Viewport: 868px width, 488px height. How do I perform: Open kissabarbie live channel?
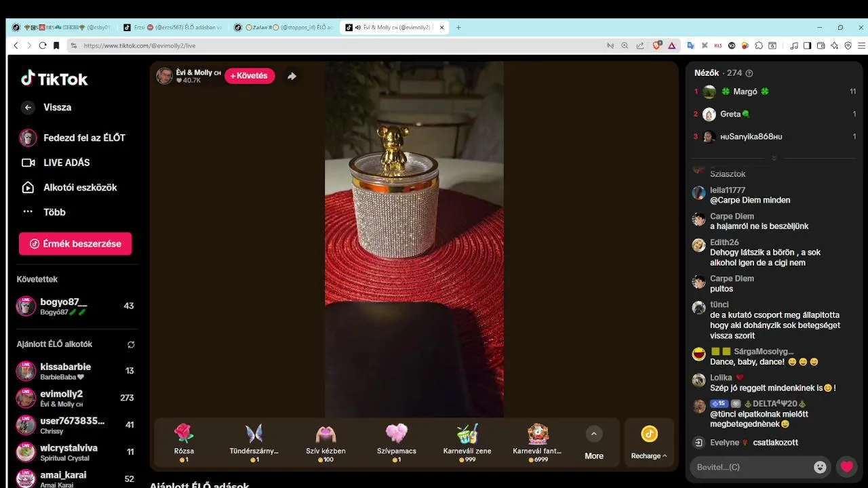[75, 371]
